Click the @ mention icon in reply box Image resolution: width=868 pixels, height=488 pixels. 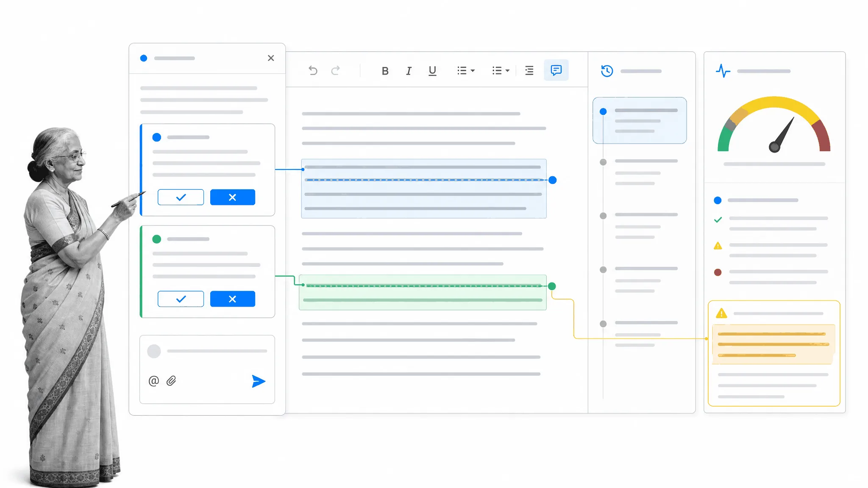coord(154,381)
